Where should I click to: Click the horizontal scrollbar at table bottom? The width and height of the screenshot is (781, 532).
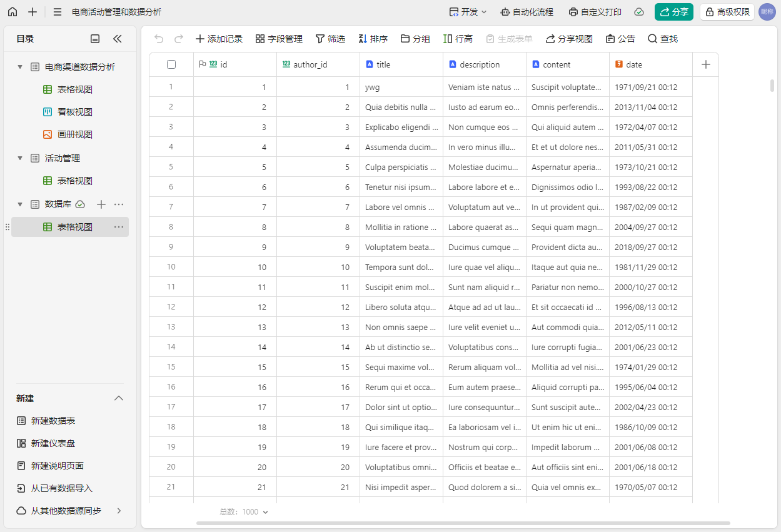click(463, 523)
